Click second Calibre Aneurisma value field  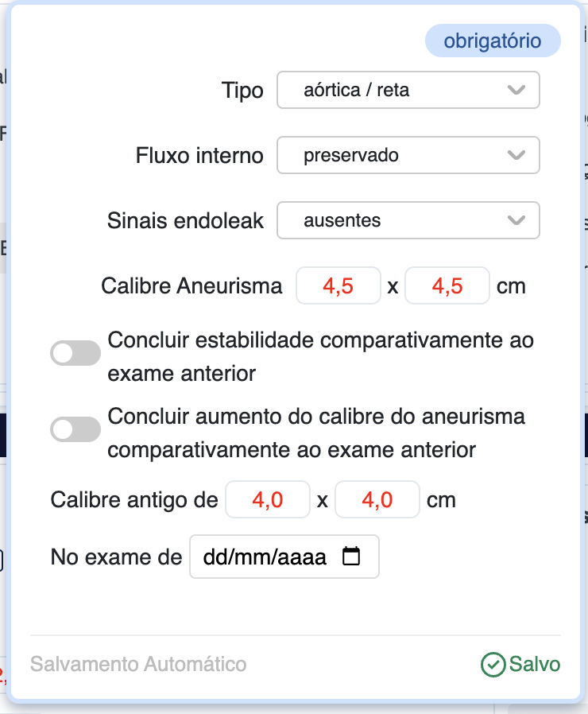[x=447, y=286]
